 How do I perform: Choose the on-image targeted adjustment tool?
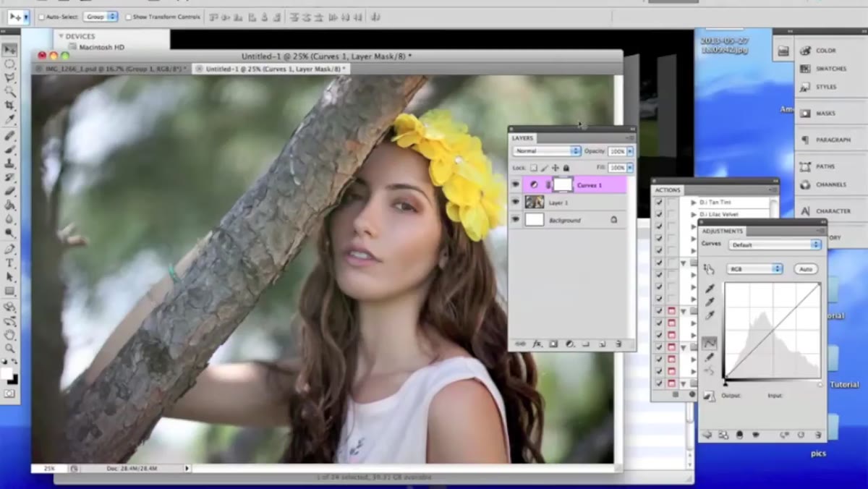(709, 269)
